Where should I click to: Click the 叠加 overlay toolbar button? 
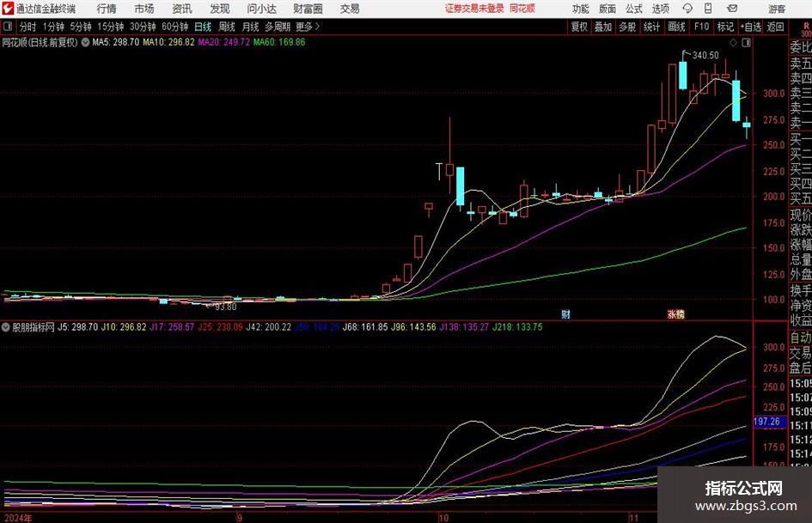603,27
